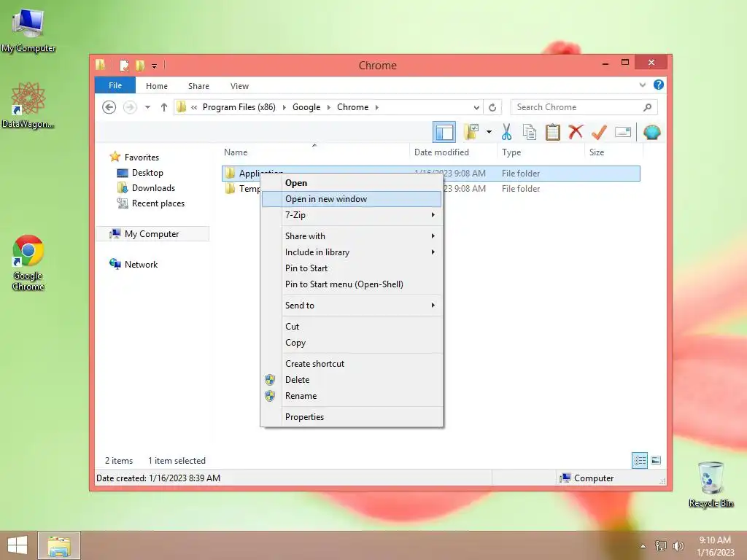Click New folder quick access icon

click(140, 65)
